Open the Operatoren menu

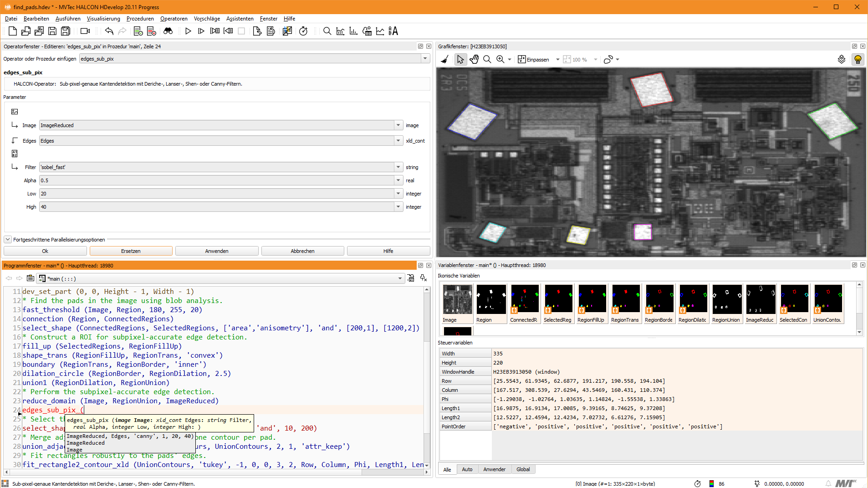tap(174, 19)
